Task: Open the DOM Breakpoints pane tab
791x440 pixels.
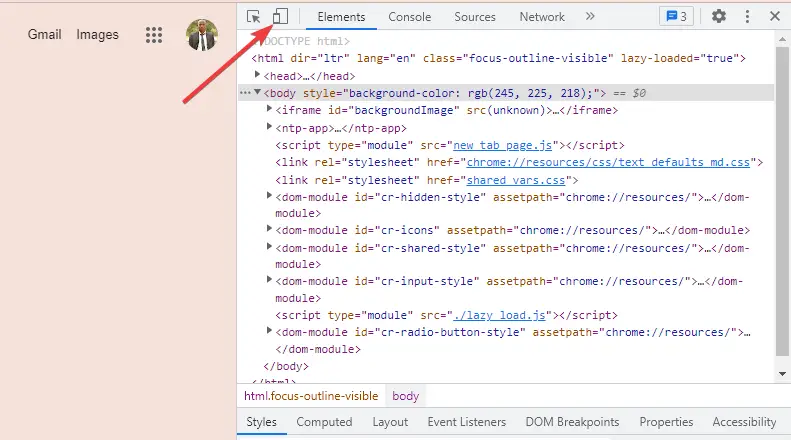Action: click(x=572, y=422)
